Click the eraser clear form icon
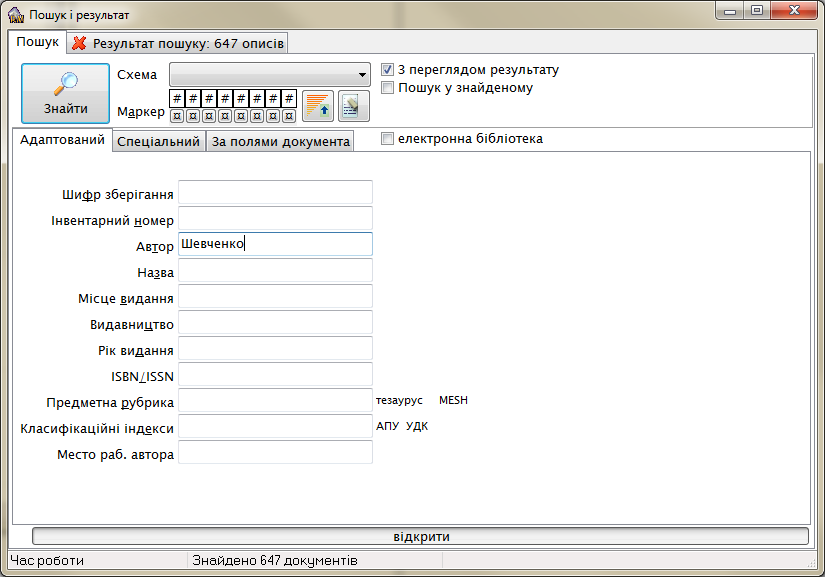 (353, 106)
